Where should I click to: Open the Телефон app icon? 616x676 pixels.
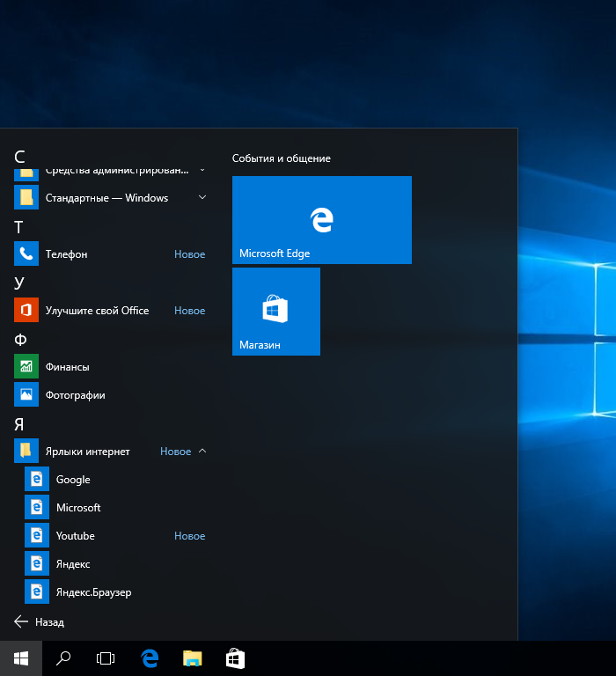coord(26,253)
